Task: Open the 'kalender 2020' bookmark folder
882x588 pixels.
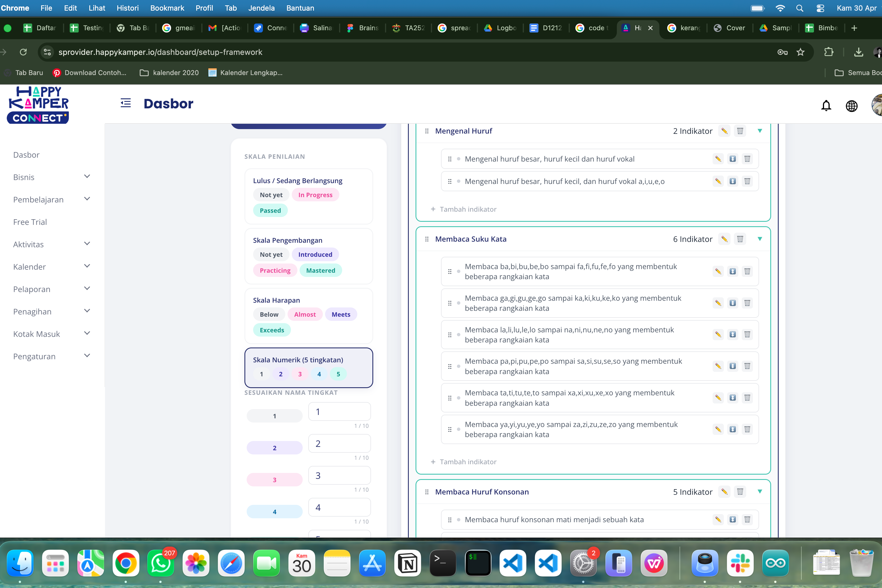Action: 169,73
